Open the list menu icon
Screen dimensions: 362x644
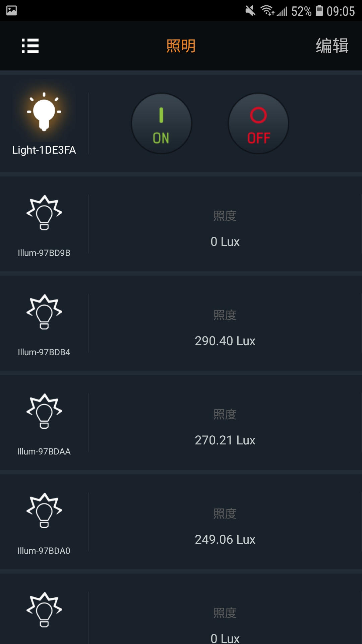click(30, 46)
